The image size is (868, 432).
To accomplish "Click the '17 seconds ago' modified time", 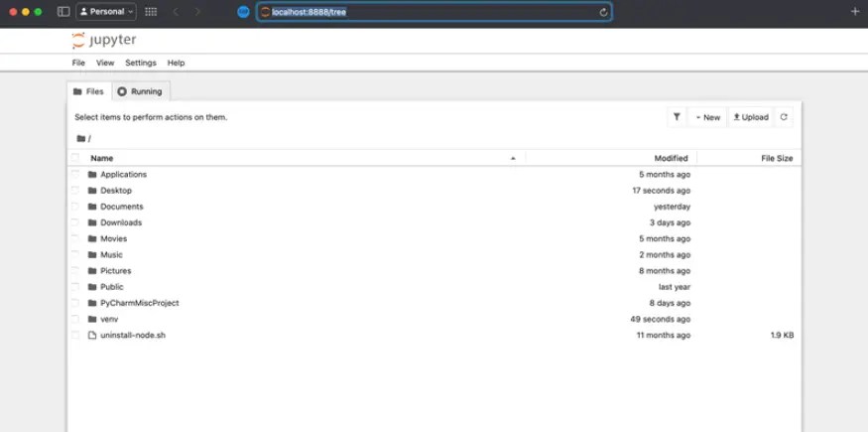I will (x=662, y=191).
